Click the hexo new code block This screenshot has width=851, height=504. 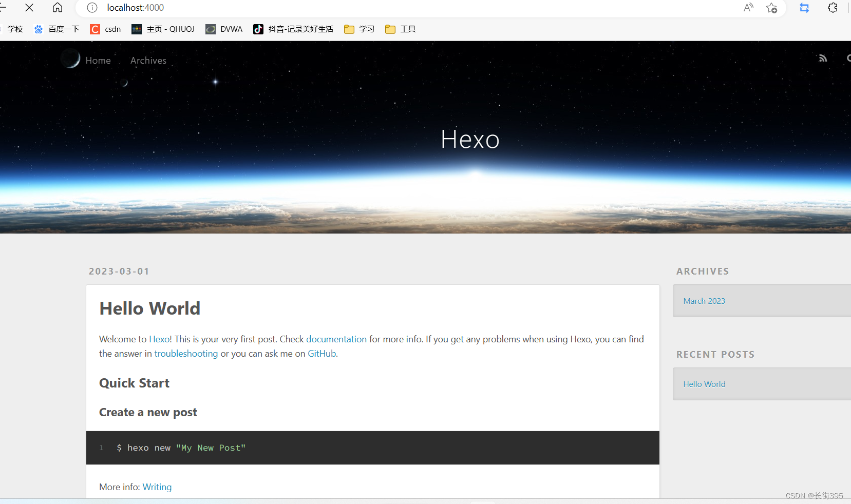coord(373,448)
